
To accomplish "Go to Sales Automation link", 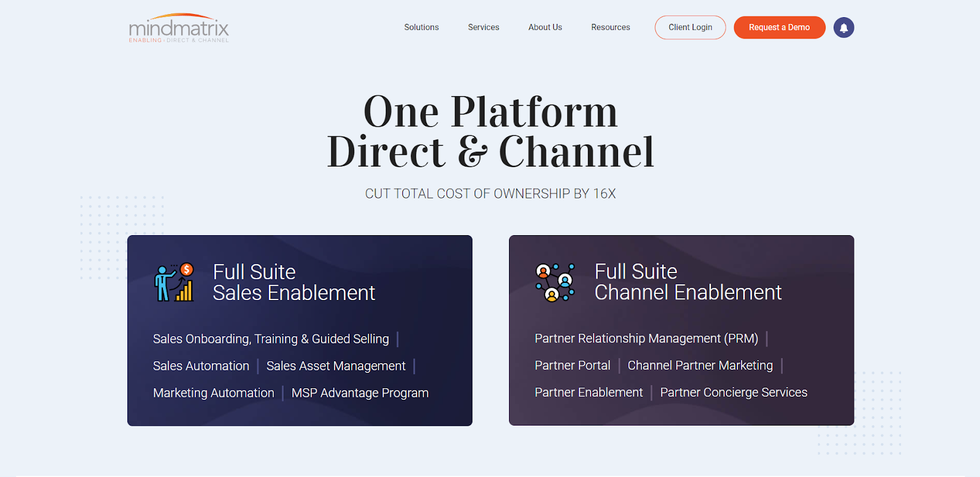I will point(201,366).
